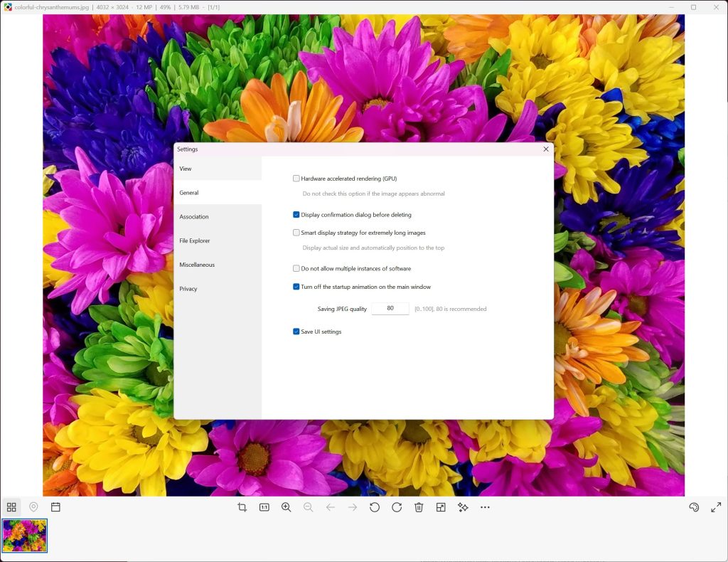Zoom out with magnifier minus icon

[309, 507]
